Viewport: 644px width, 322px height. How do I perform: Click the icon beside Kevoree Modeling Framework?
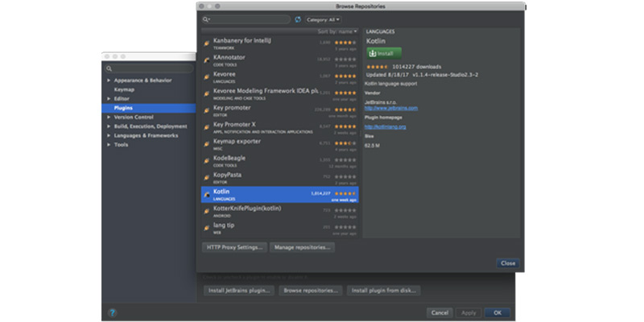pyautogui.click(x=207, y=94)
